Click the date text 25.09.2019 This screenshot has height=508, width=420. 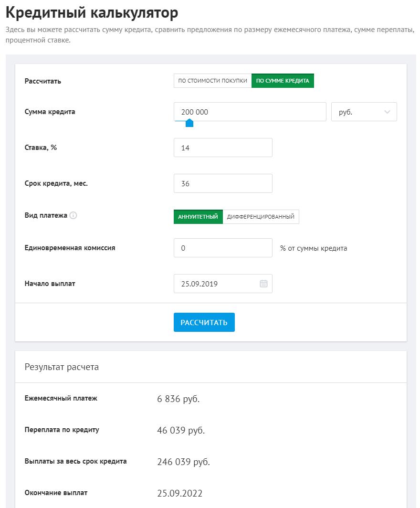[199, 284]
